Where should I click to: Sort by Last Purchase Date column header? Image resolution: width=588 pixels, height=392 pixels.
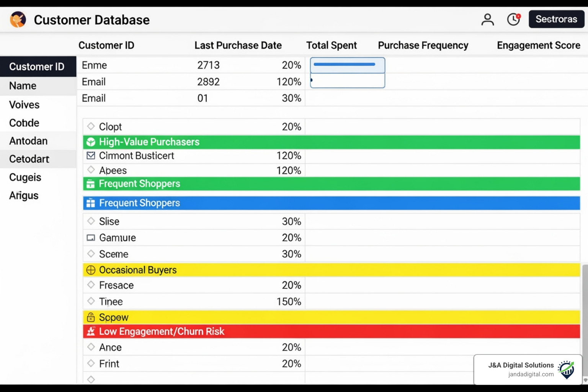(238, 45)
